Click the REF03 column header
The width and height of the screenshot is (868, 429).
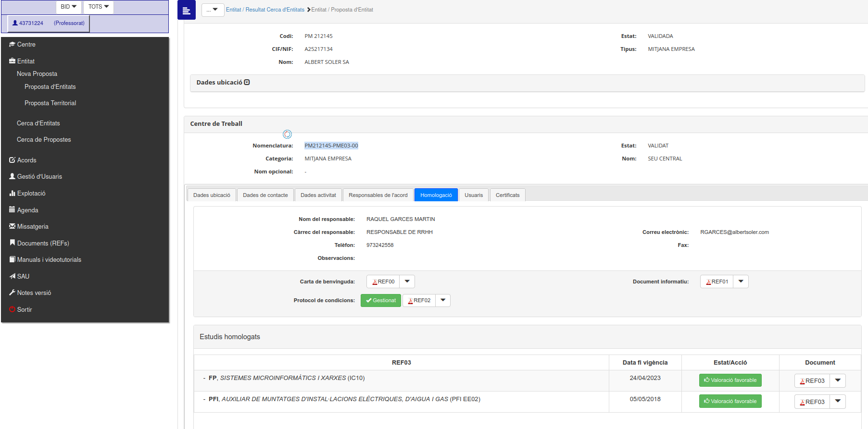click(x=402, y=363)
